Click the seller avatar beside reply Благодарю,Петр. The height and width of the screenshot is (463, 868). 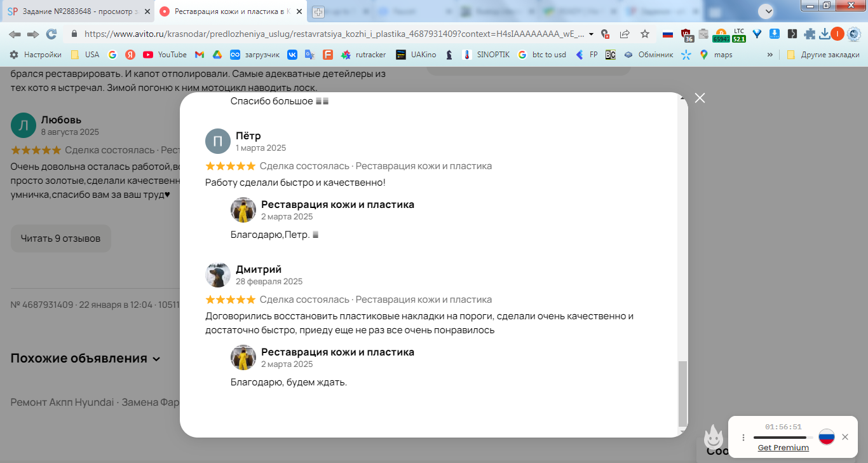tap(243, 210)
